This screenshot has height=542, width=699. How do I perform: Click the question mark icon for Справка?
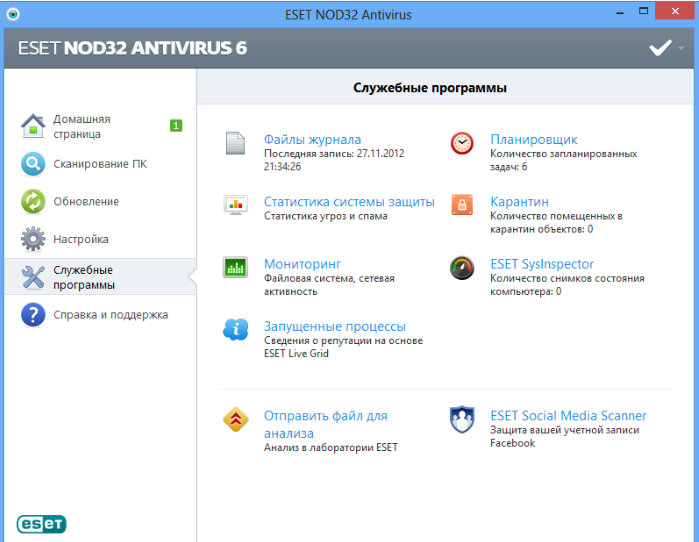[33, 315]
